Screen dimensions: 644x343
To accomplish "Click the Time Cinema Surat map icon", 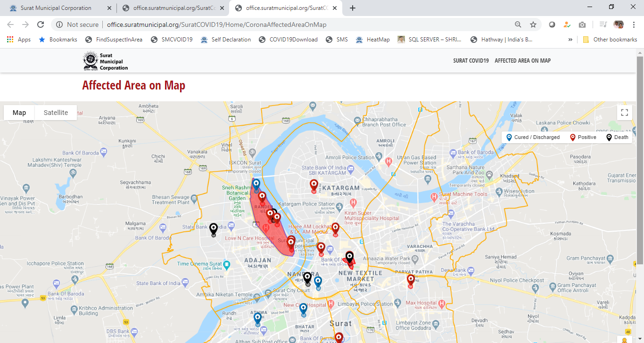I will coord(227,264).
